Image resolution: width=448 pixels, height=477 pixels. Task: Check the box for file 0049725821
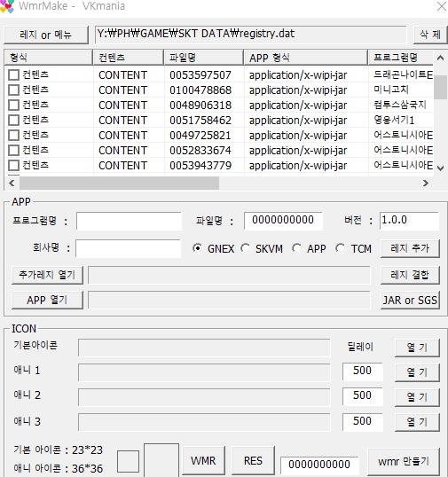13,135
